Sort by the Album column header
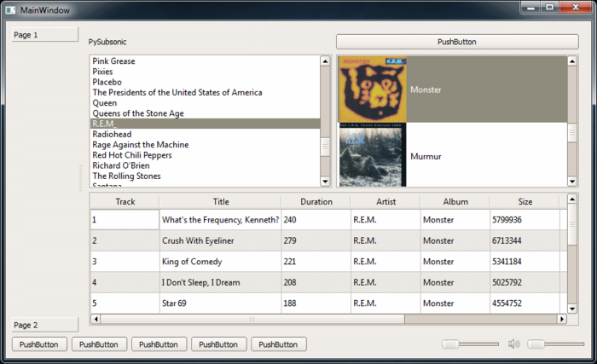The height and width of the screenshot is (364, 597). click(x=455, y=201)
